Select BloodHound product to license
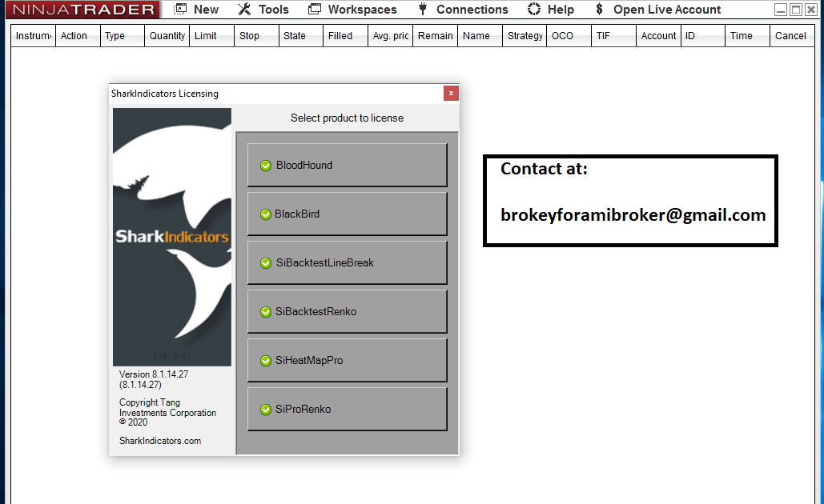The height and width of the screenshot is (504, 824). [x=348, y=165]
